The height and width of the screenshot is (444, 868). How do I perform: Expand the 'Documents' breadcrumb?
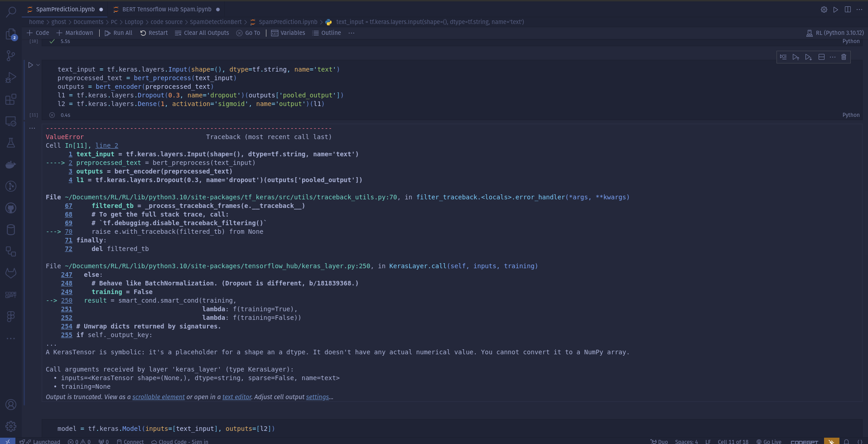[88, 22]
